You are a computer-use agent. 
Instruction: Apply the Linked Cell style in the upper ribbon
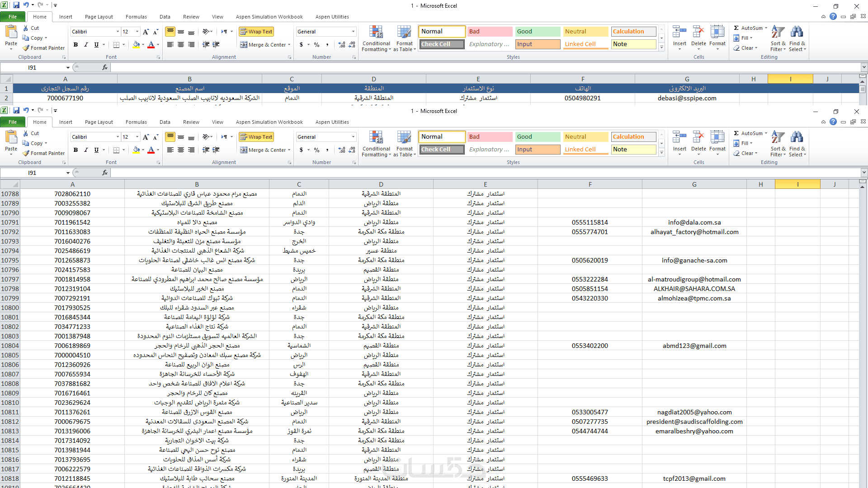[x=585, y=44]
